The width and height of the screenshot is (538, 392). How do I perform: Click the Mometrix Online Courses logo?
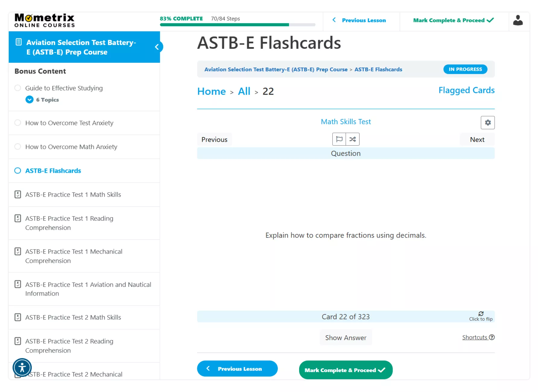coord(45,21)
